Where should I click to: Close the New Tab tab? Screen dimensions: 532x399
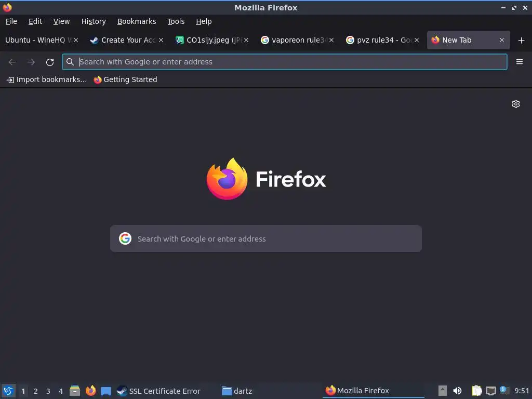tap(502, 40)
